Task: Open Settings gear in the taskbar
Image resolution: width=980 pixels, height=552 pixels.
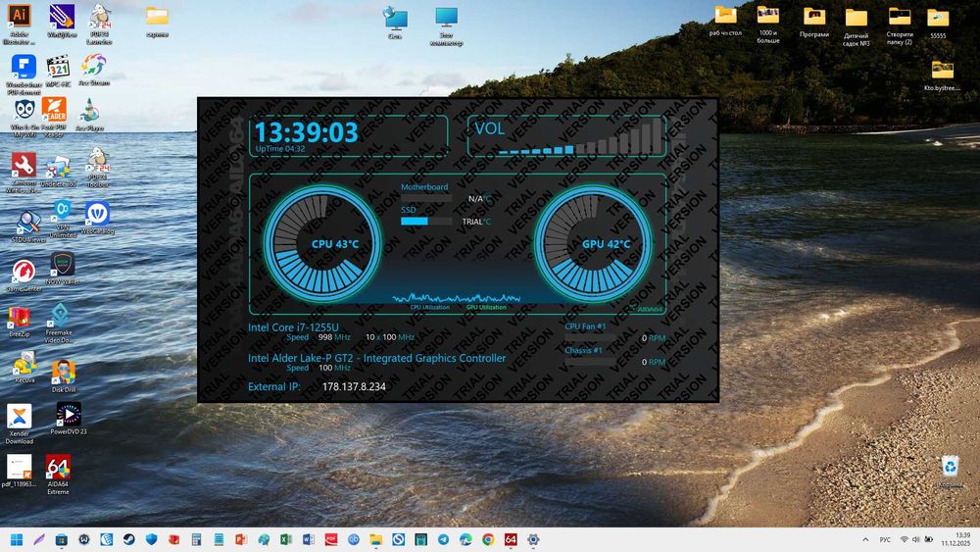Action: [533, 539]
